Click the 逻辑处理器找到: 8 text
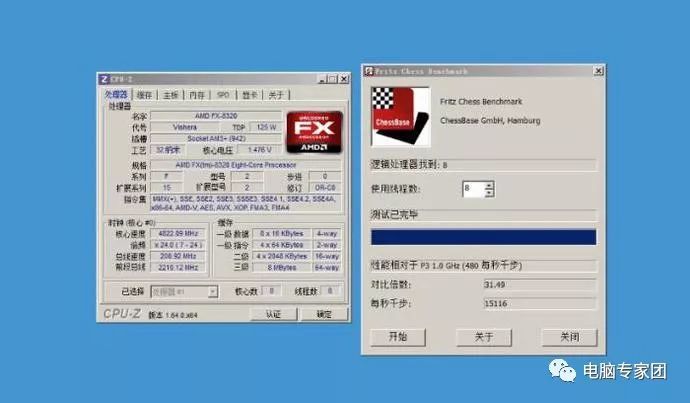Image resolution: width=690 pixels, height=403 pixels. [409, 165]
